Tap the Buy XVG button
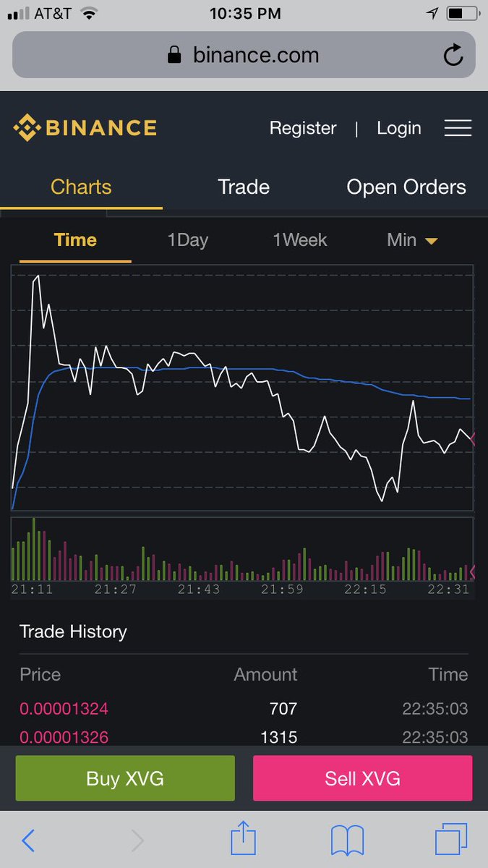Screen dimensions: 488x868 (x=125, y=778)
